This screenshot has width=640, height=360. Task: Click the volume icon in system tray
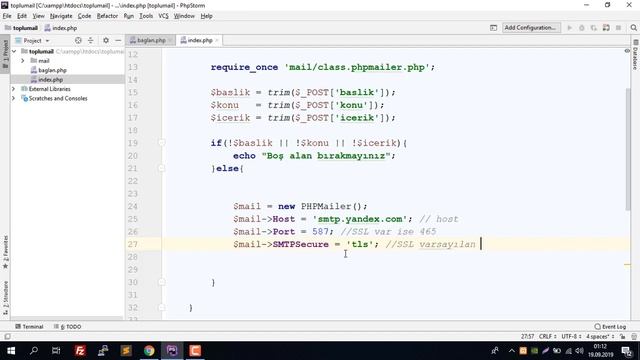(x=579, y=351)
